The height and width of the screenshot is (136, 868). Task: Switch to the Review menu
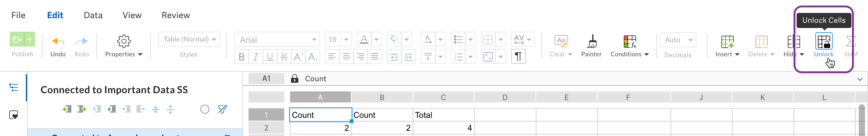pyautogui.click(x=176, y=15)
